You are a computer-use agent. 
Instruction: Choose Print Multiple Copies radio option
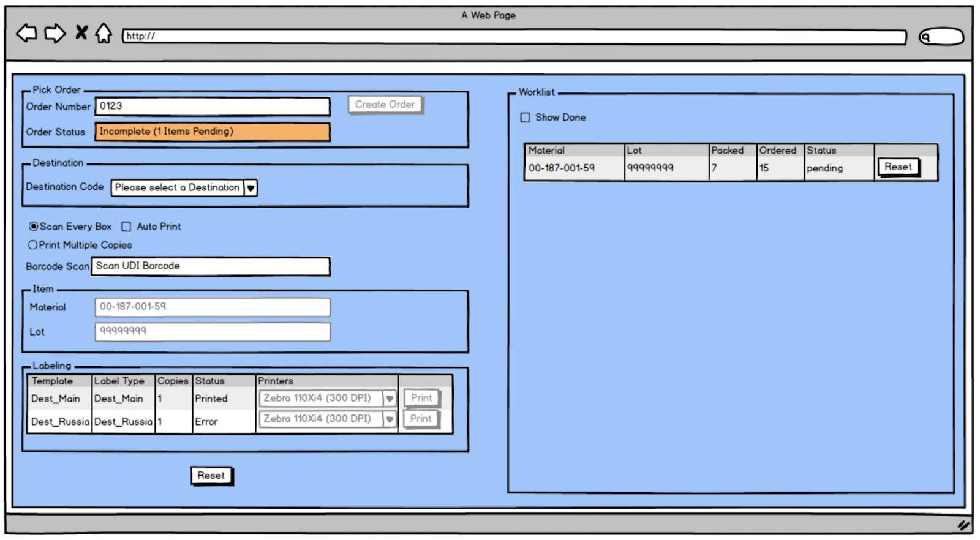click(x=33, y=245)
